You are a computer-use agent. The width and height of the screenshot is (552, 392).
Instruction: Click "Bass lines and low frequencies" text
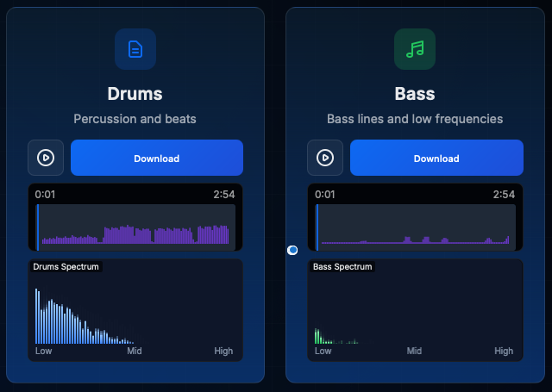pos(415,119)
